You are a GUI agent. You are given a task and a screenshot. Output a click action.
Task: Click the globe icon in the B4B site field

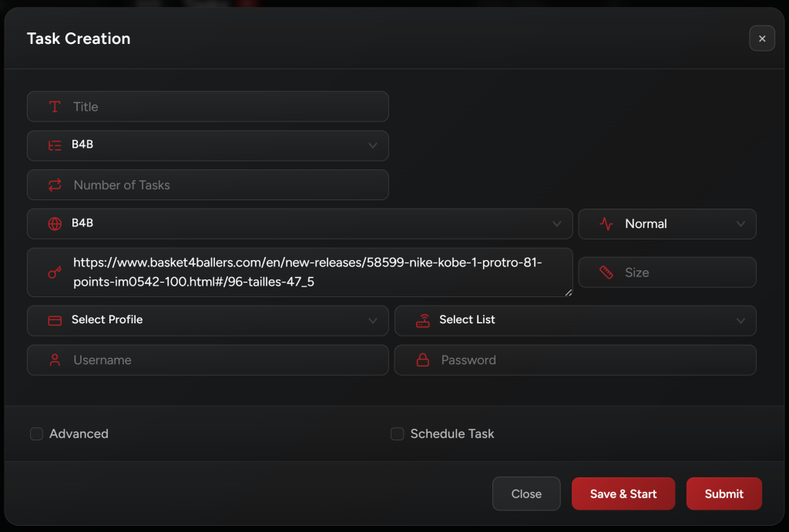tap(55, 223)
